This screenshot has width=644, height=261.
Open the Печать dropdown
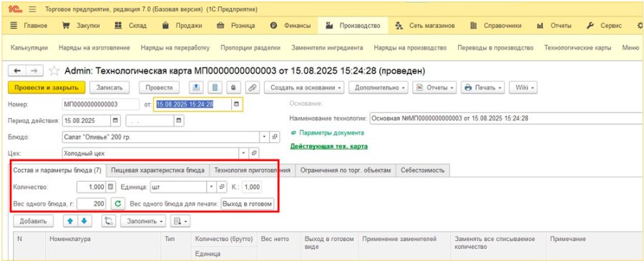483,87
